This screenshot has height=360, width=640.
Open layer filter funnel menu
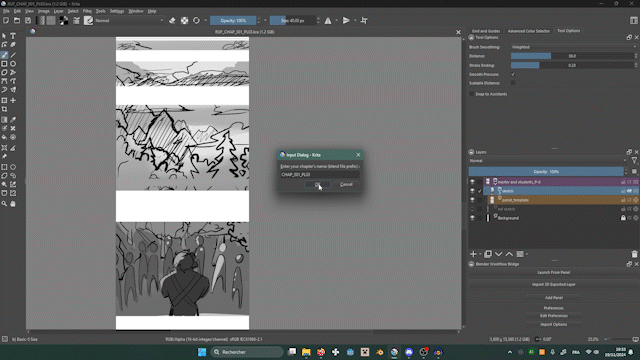click(x=634, y=161)
